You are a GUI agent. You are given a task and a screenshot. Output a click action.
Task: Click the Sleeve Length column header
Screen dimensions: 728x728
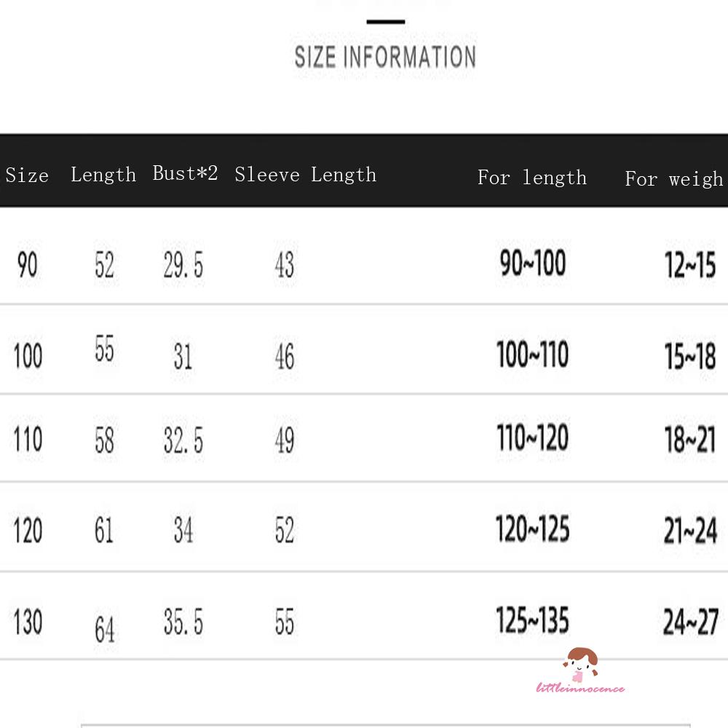[305, 175]
